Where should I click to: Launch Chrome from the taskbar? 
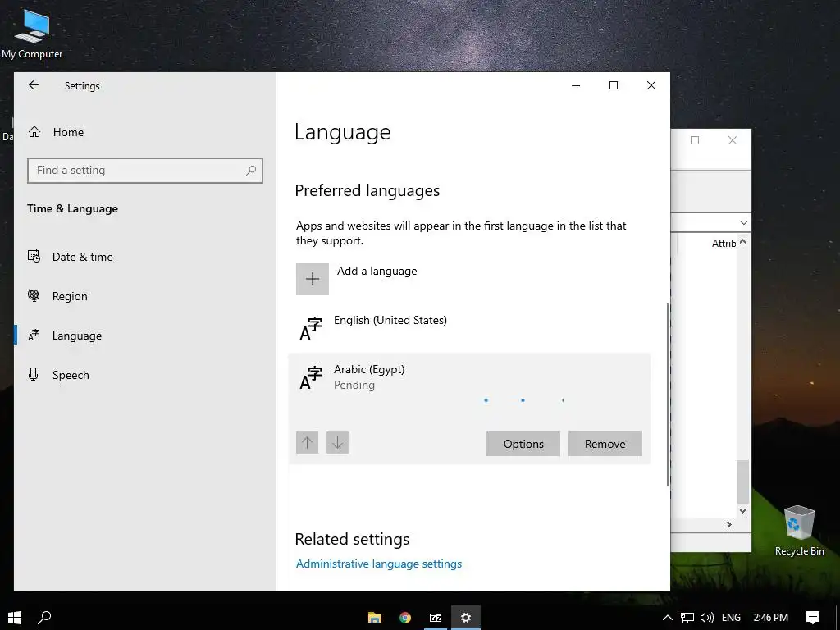pyautogui.click(x=405, y=618)
